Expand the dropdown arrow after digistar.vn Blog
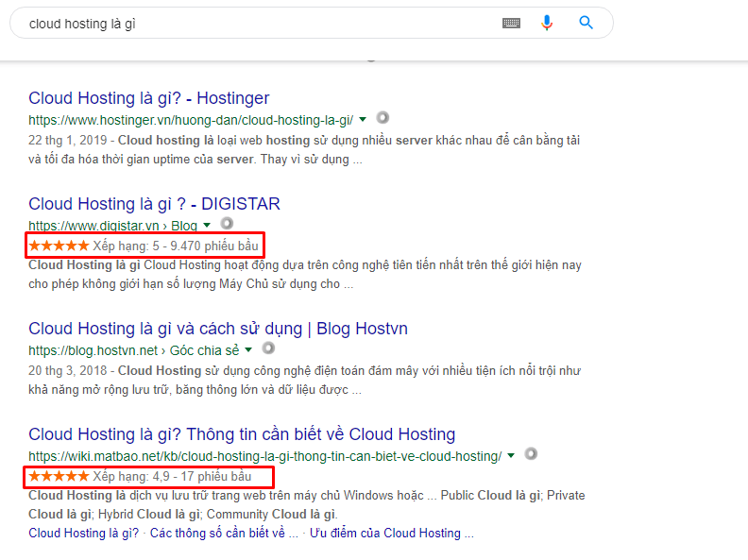This screenshot has height=560, width=748. tap(207, 225)
